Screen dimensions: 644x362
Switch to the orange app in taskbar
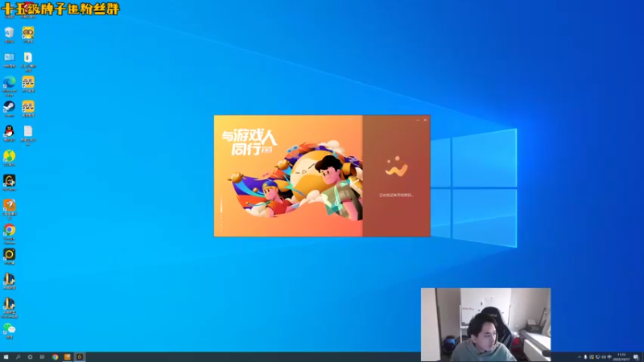pyautogui.click(x=68, y=357)
